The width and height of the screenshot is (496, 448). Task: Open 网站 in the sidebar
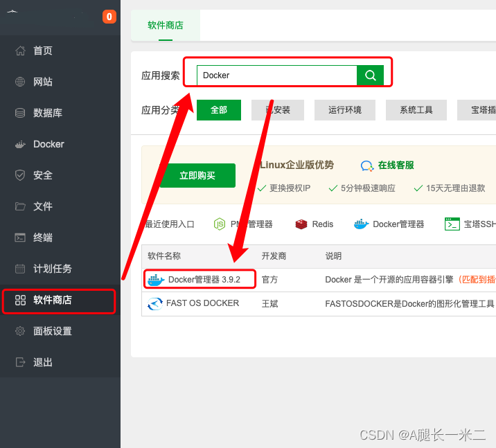coord(60,82)
